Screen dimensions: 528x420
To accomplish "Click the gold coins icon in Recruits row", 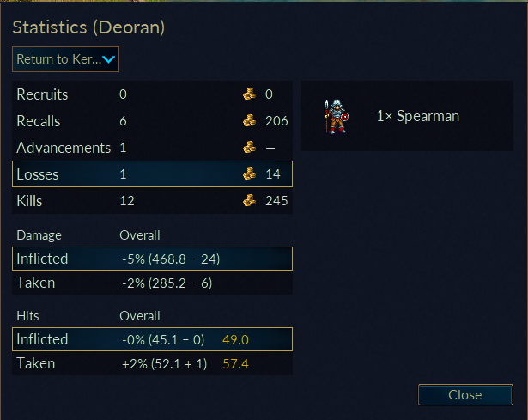I will (x=249, y=94).
